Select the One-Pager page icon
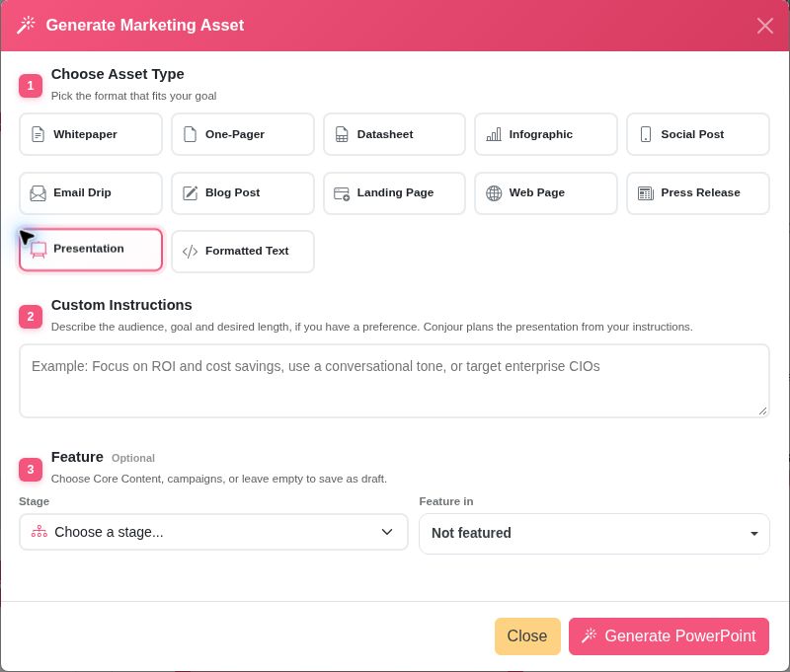Image resolution: width=790 pixels, height=672 pixels. point(190,134)
